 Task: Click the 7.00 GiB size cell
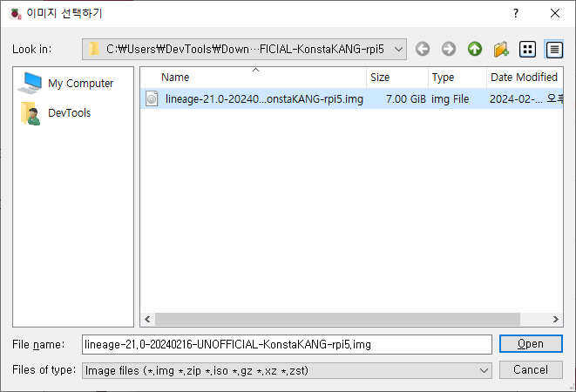click(405, 98)
